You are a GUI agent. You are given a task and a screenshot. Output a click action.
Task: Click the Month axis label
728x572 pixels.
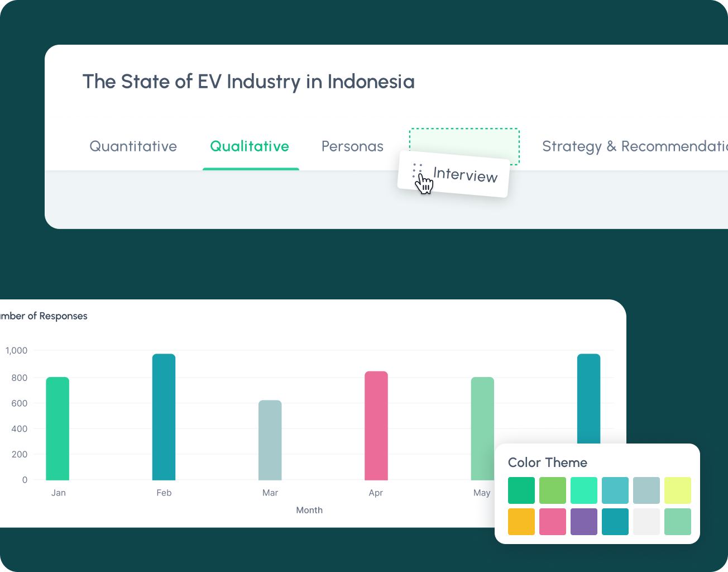tap(309, 510)
